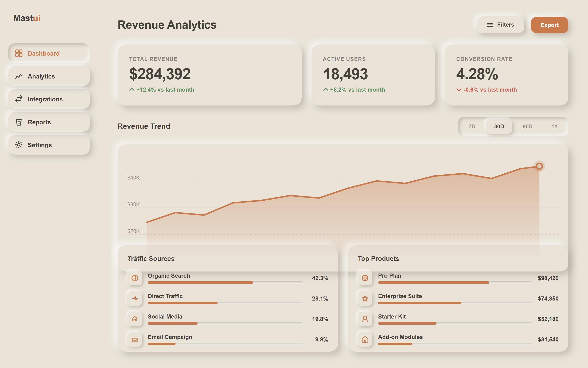Click the 18,493 active users value
588x368 pixels.
[345, 74]
